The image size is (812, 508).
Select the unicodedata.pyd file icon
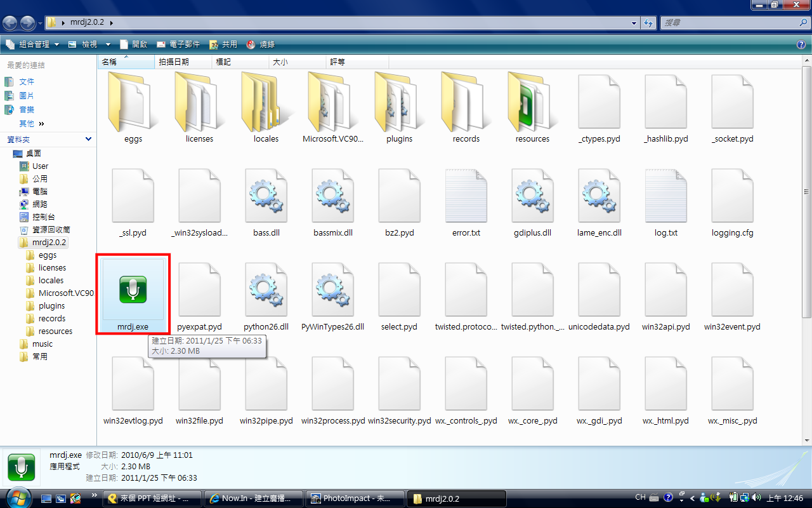[599, 290]
